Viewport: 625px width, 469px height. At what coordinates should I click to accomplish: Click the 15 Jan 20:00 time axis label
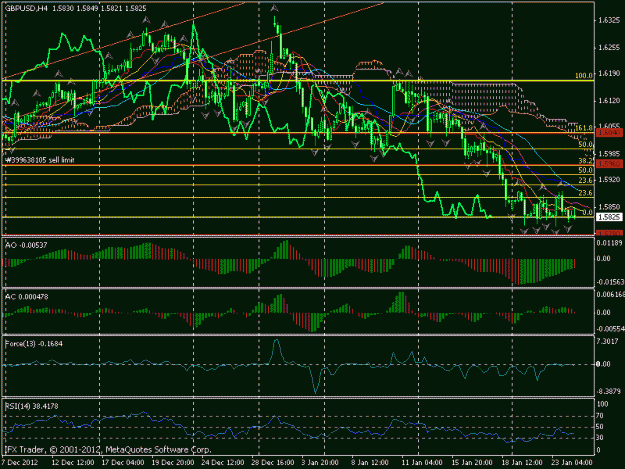472,463
